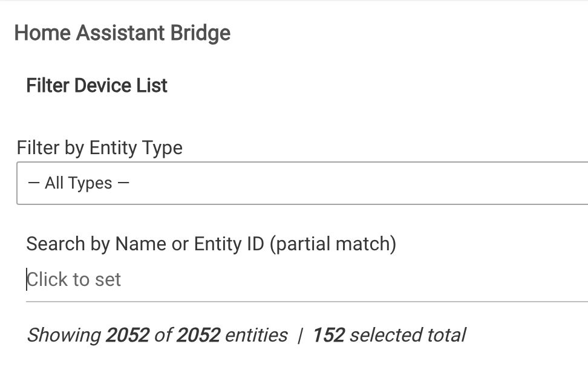This screenshot has height=373, width=588.
Task: Select the "Filter Device List" section heading
Action: (x=97, y=86)
